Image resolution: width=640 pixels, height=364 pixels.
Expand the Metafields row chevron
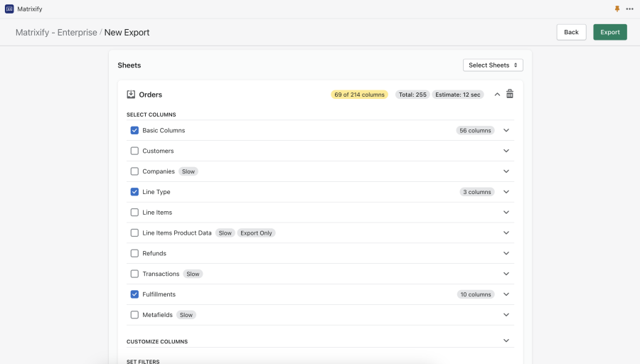(x=506, y=315)
